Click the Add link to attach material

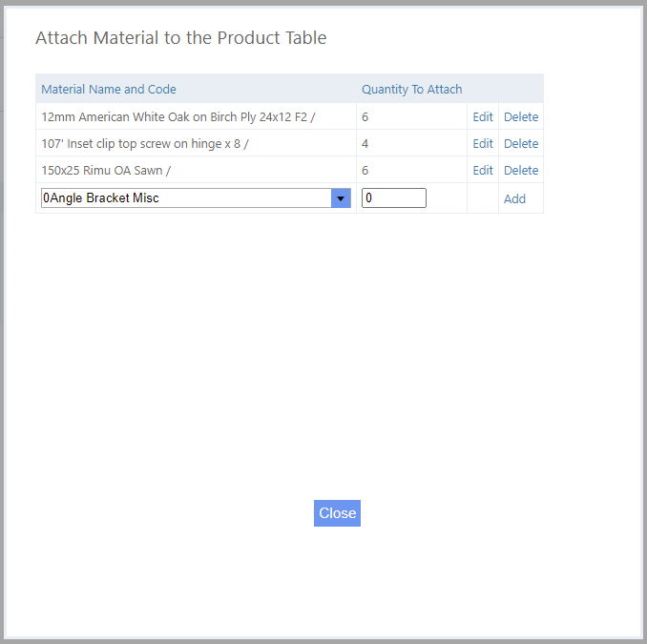point(514,198)
